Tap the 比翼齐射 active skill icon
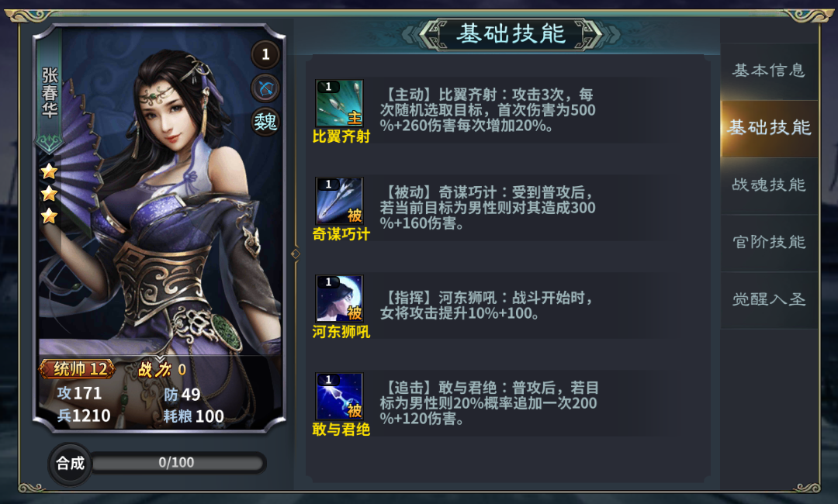The height and width of the screenshot is (504, 838). 339,103
